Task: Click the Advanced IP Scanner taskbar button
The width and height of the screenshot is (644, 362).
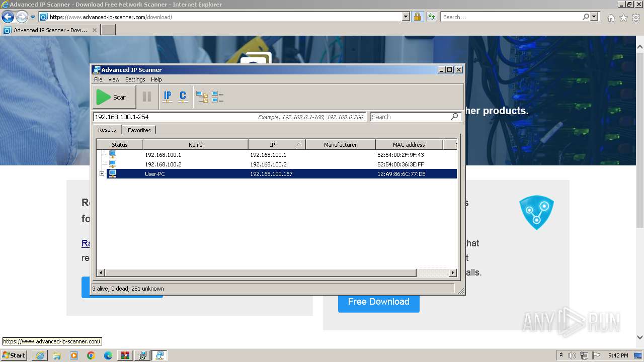Action: coord(160,355)
